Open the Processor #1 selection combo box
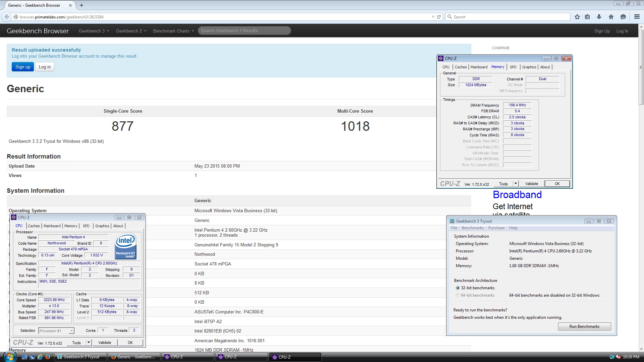 (56, 331)
